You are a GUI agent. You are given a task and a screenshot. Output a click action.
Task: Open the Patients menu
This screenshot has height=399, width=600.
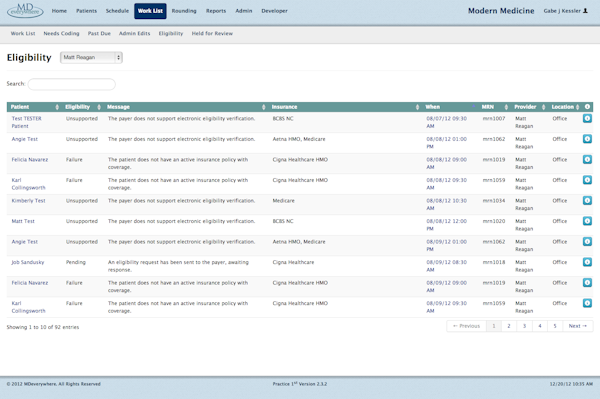coord(86,11)
